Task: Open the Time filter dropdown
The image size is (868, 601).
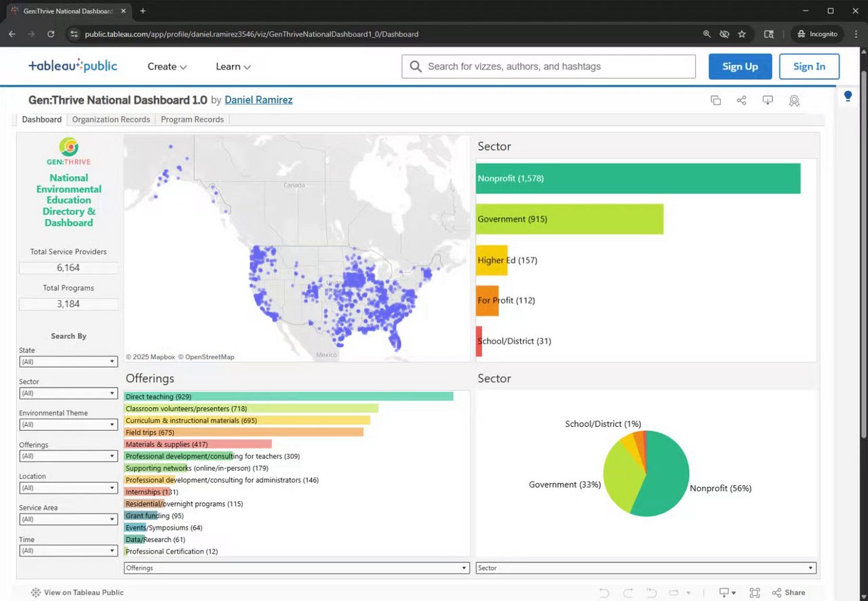Action: coord(68,551)
